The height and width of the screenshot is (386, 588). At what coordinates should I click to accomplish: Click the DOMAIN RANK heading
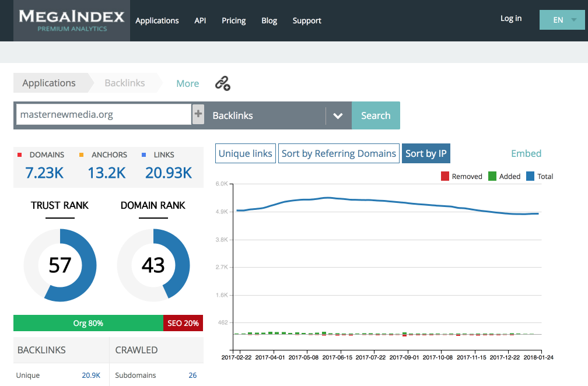coord(153,205)
